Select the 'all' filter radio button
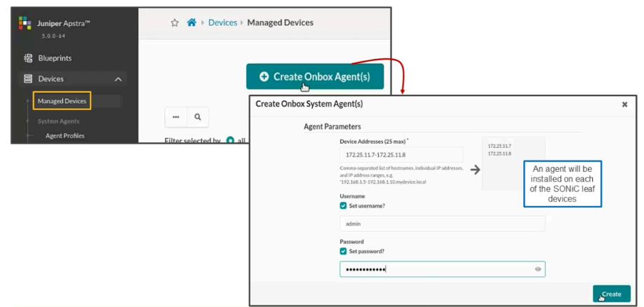 coord(230,140)
